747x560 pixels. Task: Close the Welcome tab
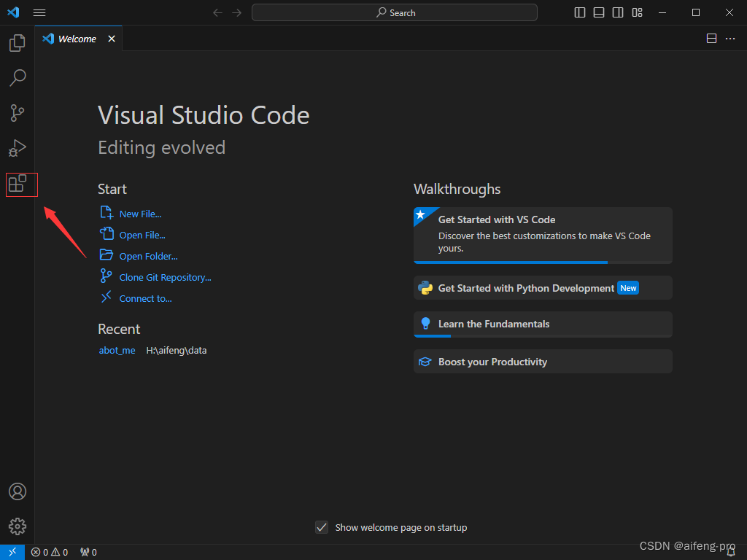point(112,39)
